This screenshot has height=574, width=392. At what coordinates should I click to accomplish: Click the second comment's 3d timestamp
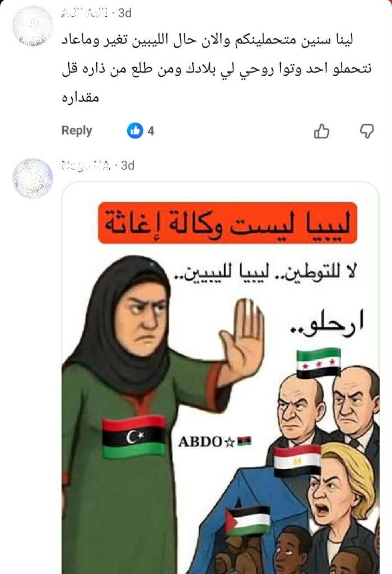click(x=128, y=165)
